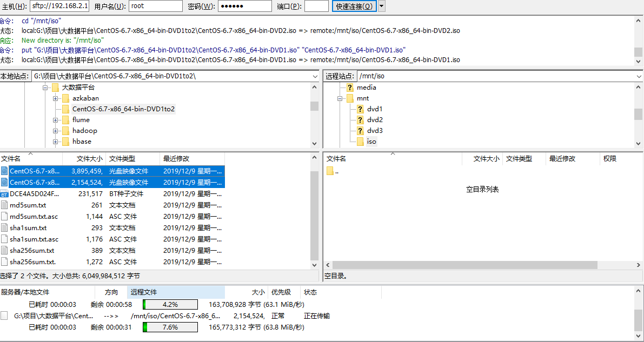Image resolution: width=644 pixels, height=342 pixels.
Task: Sort local files by 文件类型 column
Action: click(x=132, y=158)
